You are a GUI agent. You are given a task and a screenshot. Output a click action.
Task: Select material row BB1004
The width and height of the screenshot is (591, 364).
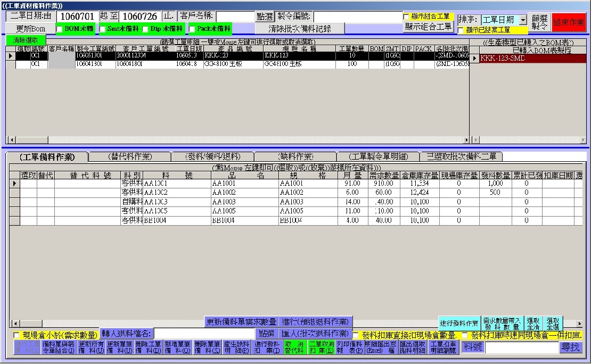pyautogui.click(x=297, y=220)
